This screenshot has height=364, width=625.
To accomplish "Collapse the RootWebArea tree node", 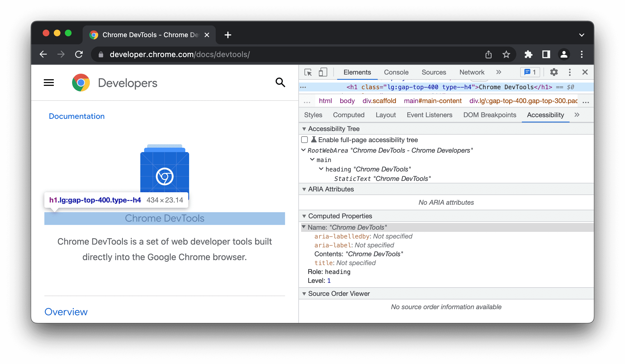I will pyautogui.click(x=304, y=150).
